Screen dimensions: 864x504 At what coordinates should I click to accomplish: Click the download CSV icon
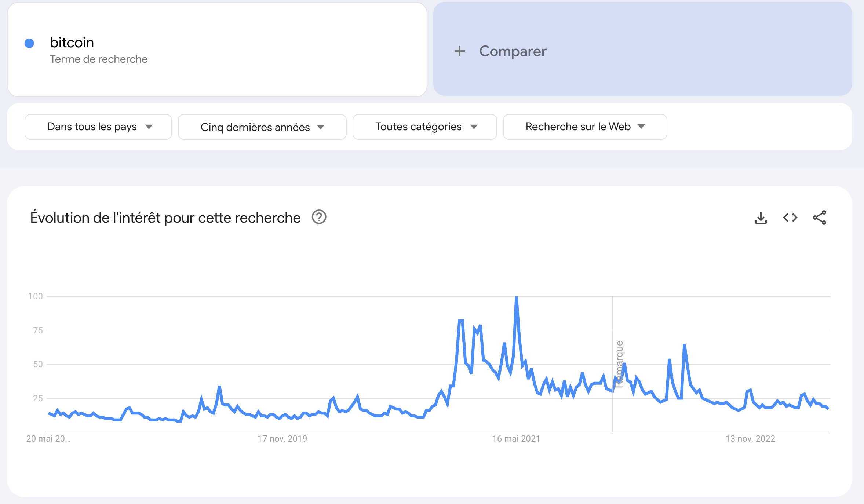(x=761, y=218)
